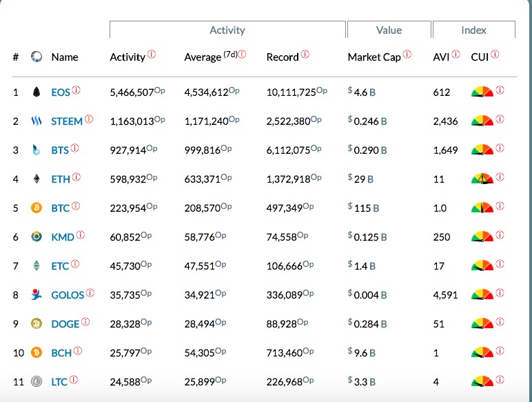Select the Activity group tab
The width and height of the screenshot is (532, 402).
tap(227, 30)
